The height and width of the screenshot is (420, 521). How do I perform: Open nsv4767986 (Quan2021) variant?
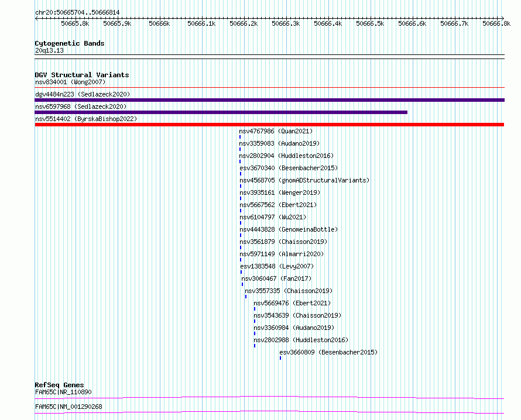276,131
